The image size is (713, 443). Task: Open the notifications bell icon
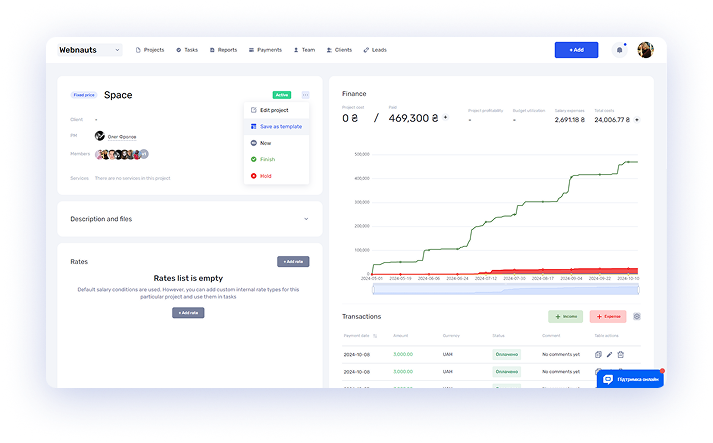pos(619,50)
